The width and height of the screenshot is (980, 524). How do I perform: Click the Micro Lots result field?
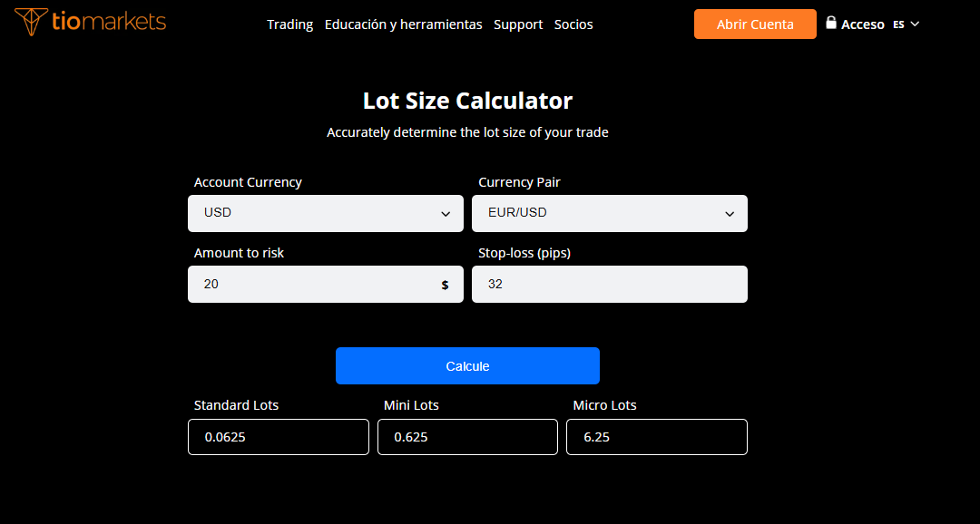656,437
